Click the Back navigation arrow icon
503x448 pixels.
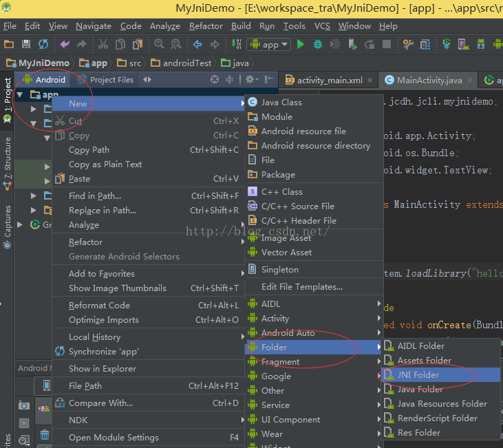pyautogui.click(x=197, y=44)
